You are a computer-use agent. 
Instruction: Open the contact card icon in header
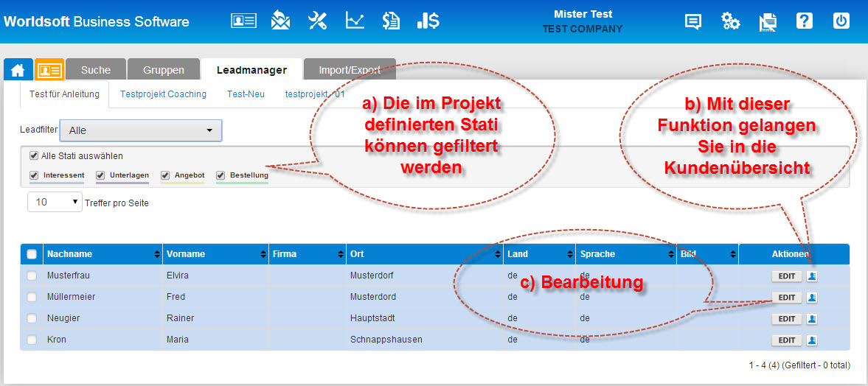[243, 21]
